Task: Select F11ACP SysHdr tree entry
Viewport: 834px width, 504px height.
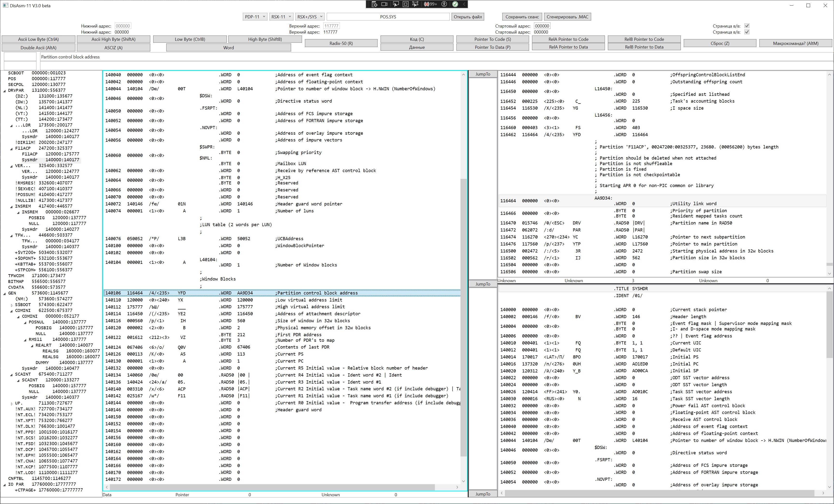Action: 29,160
